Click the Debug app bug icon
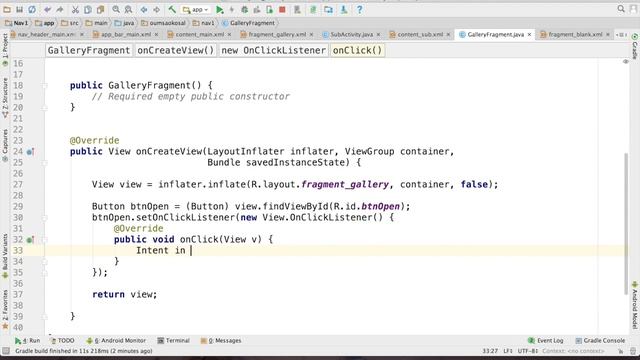Viewport: 640px width, 360px height. [244, 9]
